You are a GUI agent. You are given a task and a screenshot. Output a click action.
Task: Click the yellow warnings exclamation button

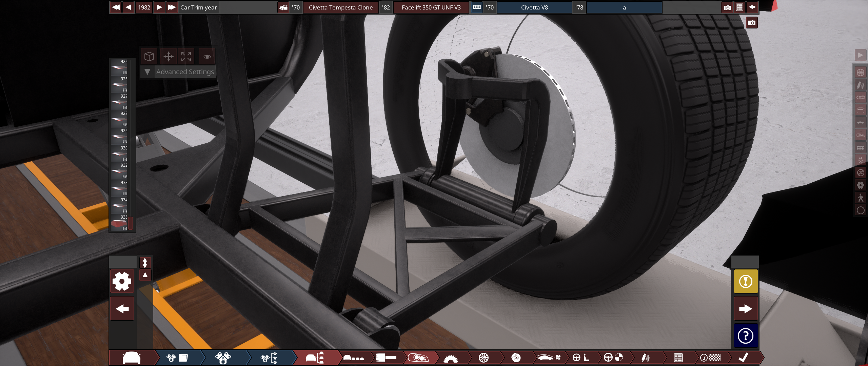[x=746, y=281]
